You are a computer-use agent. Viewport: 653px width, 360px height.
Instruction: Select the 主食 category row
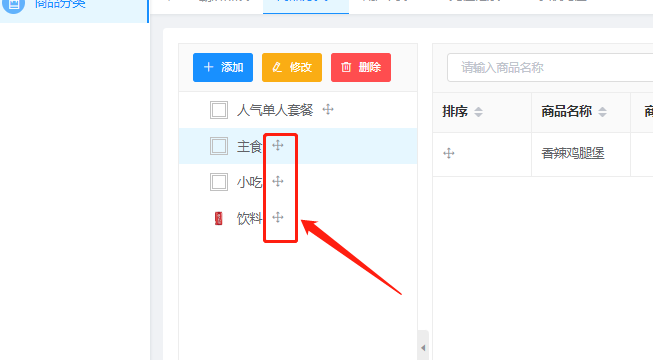point(298,146)
